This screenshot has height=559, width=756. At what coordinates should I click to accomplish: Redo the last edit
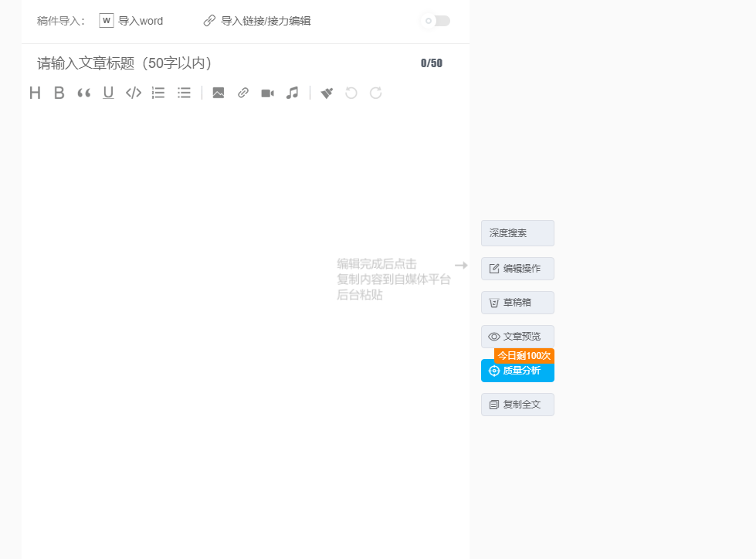(x=375, y=93)
